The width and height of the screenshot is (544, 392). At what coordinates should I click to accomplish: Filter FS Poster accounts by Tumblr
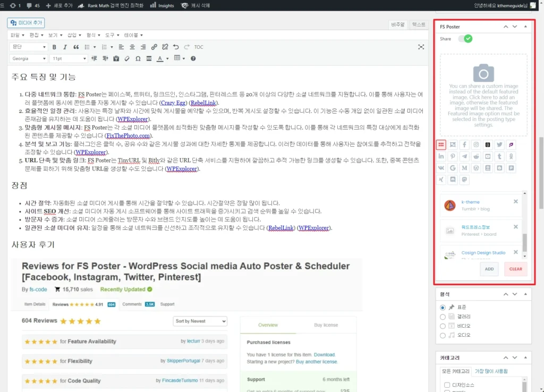499,157
